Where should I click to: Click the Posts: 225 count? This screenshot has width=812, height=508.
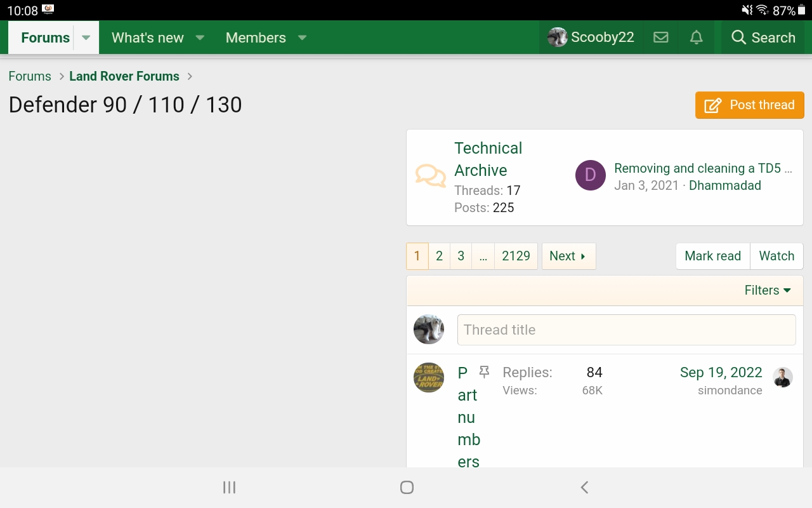[x=484, y=208]
